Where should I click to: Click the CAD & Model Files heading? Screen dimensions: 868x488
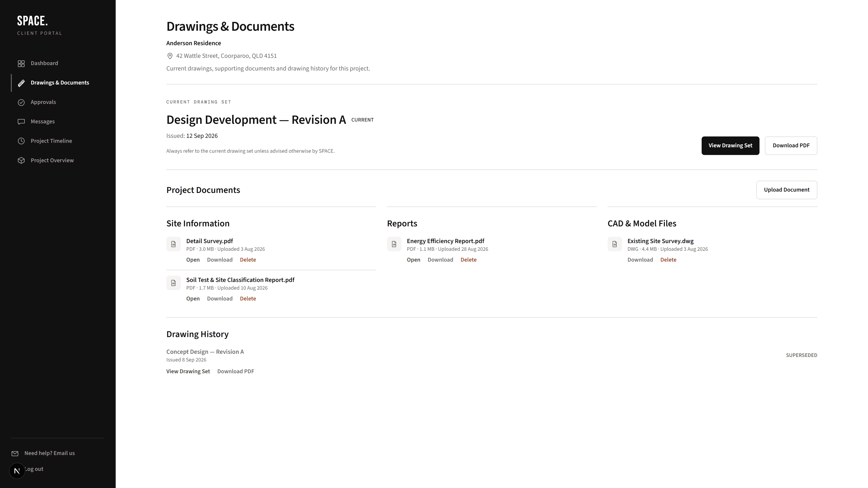(x=642, y=224)
